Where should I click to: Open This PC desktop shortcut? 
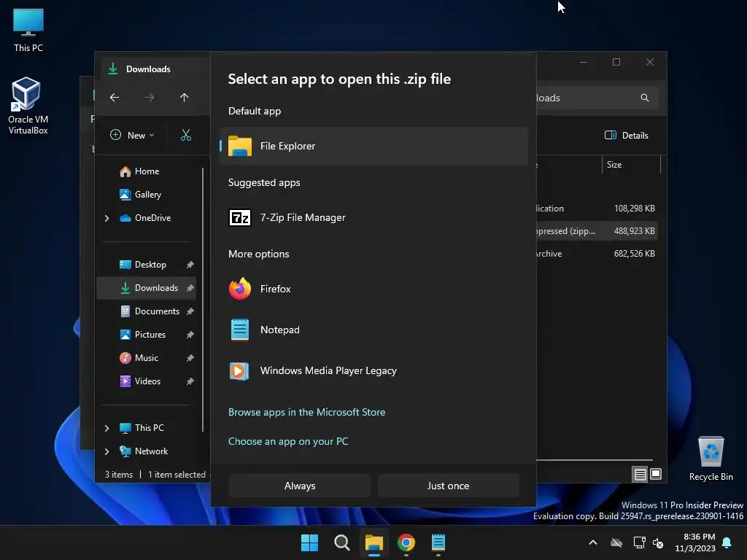click(x=28, y=30)
